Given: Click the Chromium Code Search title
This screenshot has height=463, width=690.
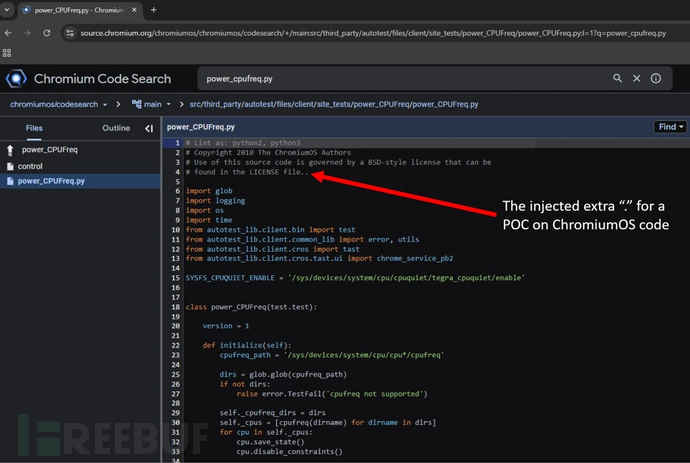Looking at the screenshot, I should (103, 79).
